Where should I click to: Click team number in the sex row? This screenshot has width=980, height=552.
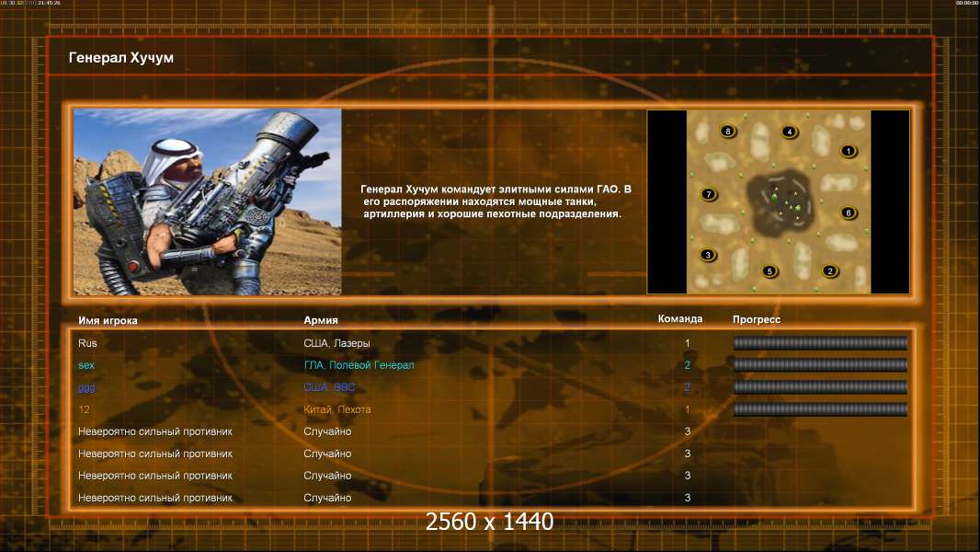[687, 365]
